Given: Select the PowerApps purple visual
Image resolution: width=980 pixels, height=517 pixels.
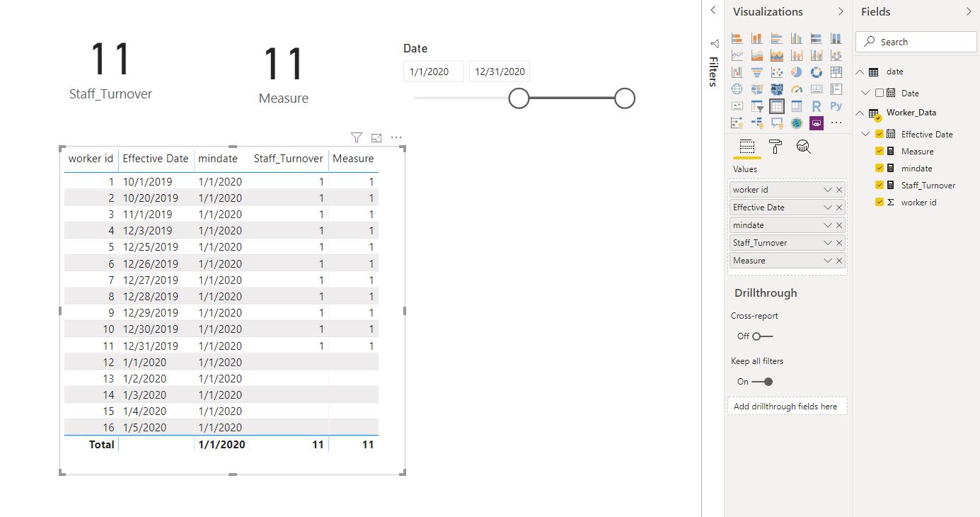Looking at the screenshot, I should (x=817, y=123).
